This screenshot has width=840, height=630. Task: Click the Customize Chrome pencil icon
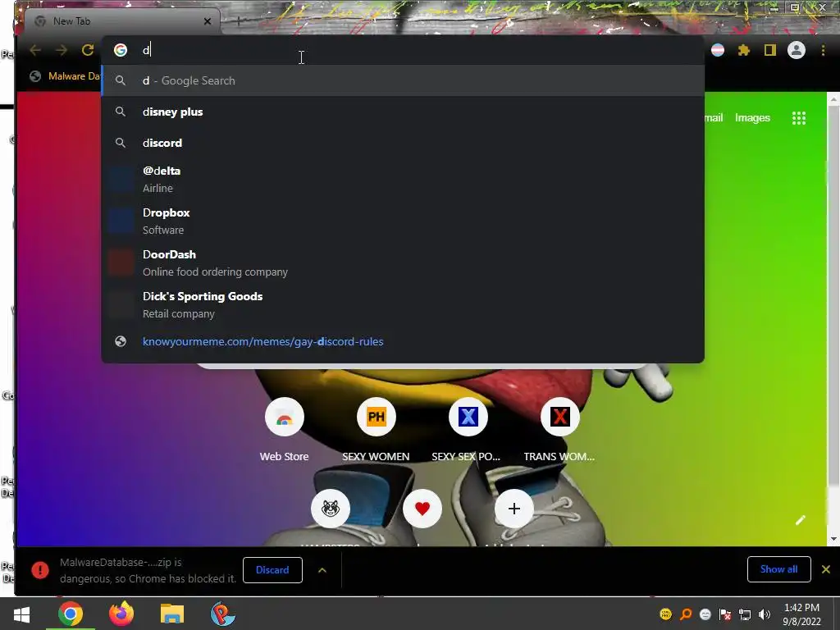801,519
